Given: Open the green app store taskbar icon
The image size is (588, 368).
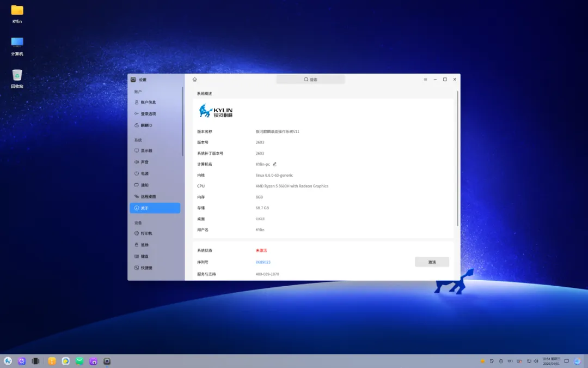Looking at the screenshot, I should (x=79, y=361).
